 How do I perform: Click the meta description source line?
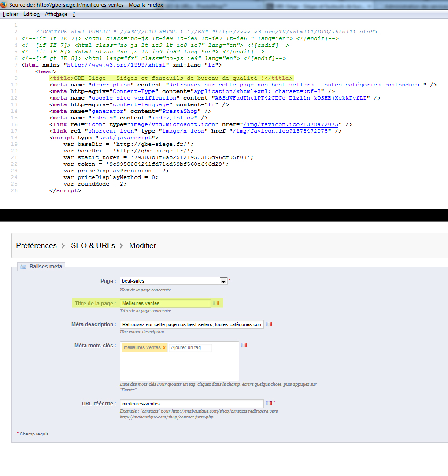[x=243, y=85]
